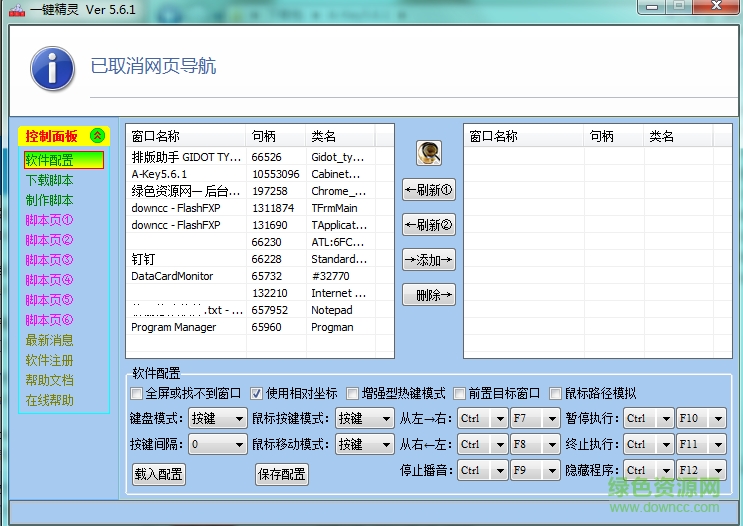Click the 保存配置 button

pos(282,475)
